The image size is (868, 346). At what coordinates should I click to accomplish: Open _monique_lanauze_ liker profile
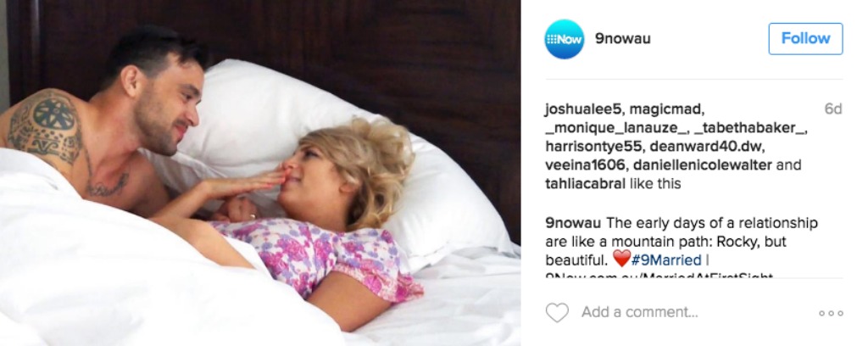[x=614, y=128]
